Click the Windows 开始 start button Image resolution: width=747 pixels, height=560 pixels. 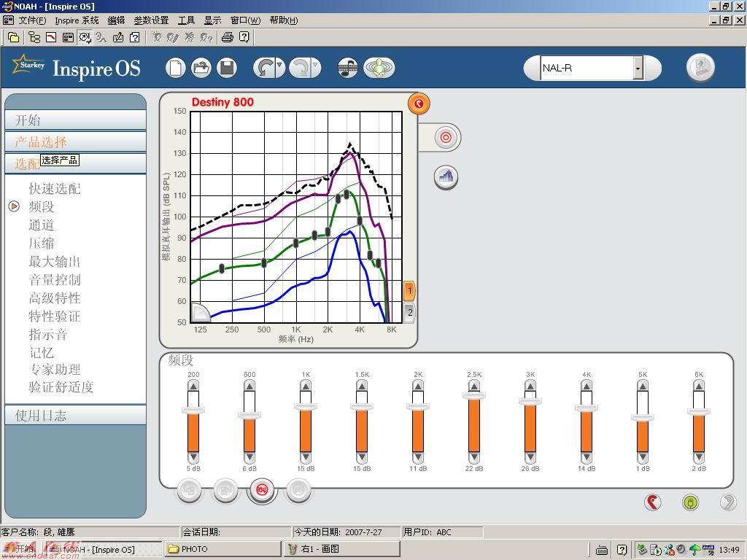(x=20, y=549)
